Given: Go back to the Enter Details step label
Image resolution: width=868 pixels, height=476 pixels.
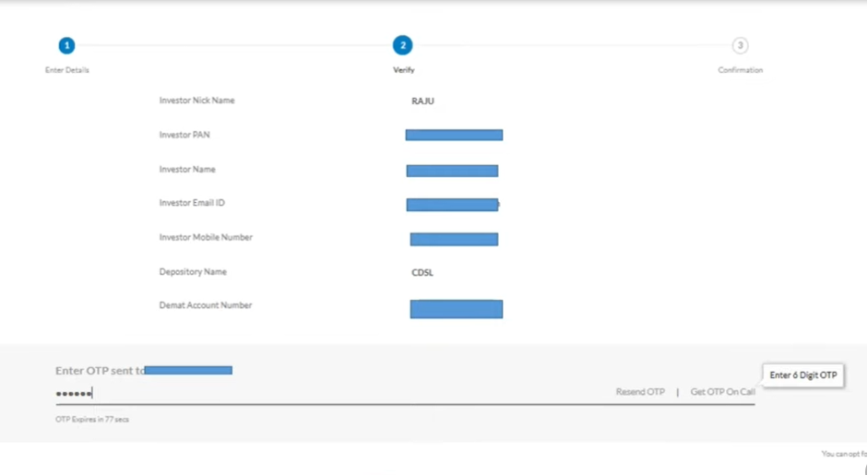Looking at the screenshot, I should pyautogui.click(x=67, y=70).
